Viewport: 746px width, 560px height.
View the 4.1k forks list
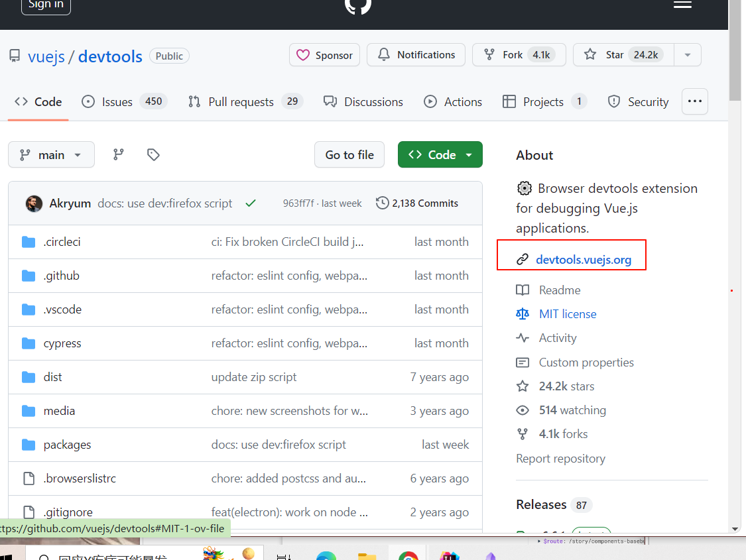(563, 434)
